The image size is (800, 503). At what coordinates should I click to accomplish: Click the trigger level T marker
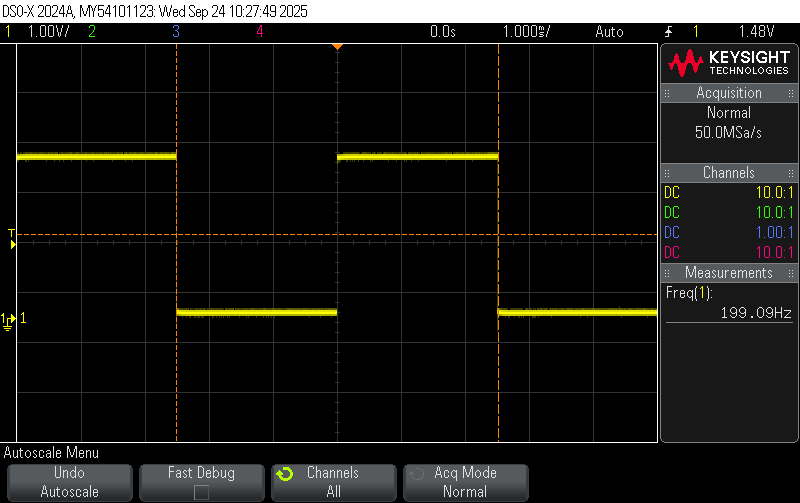point(12,236)
